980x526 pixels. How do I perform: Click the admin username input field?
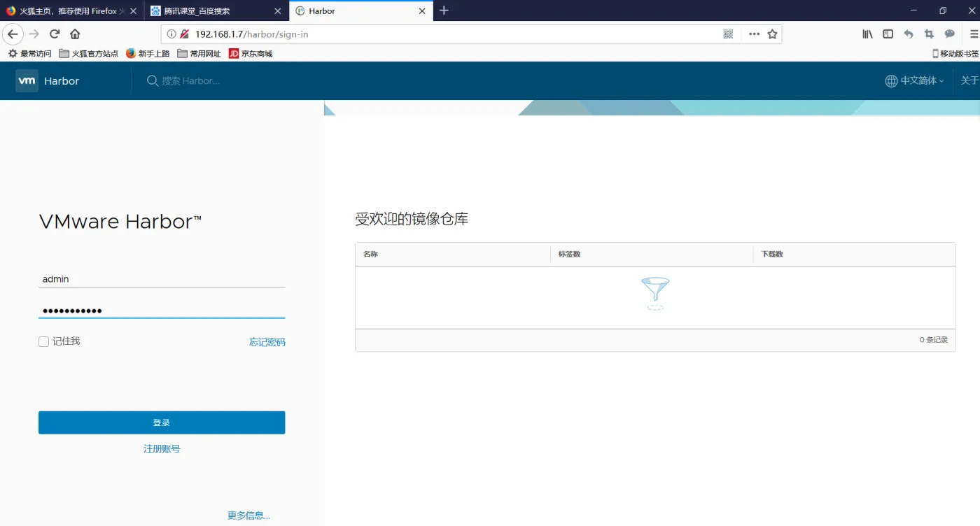click(x=162, y=279)
